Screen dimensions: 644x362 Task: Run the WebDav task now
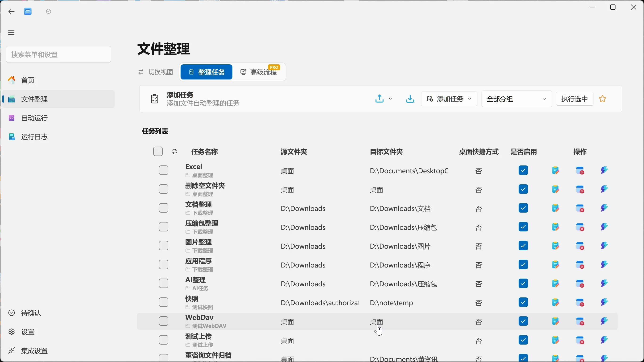[604, 321]
